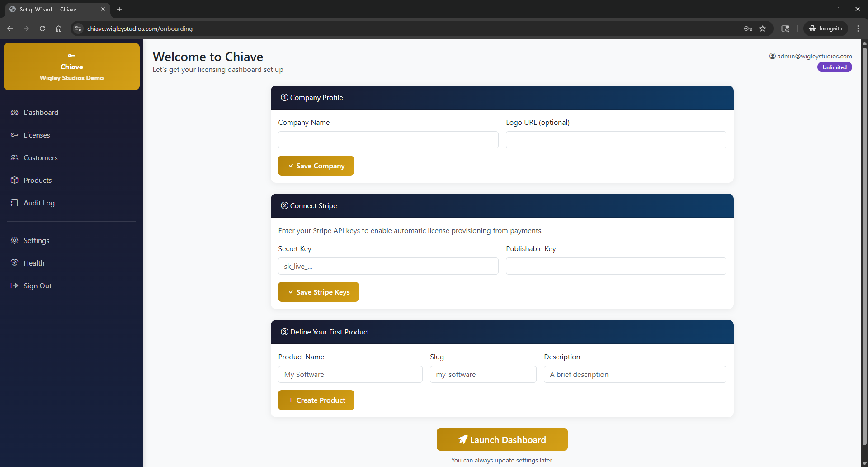
Task: Bookmark this page with the star icon
Action: 763,28
